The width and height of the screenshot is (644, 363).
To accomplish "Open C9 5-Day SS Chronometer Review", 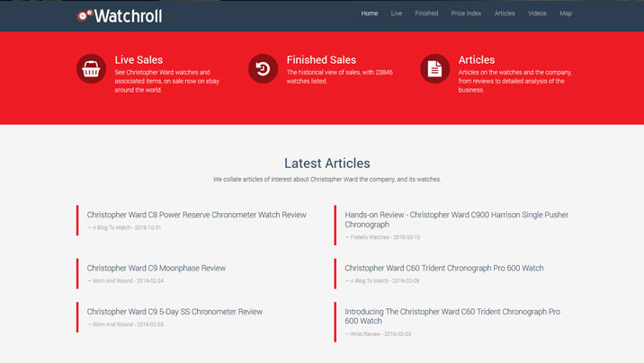I will 174,312.
